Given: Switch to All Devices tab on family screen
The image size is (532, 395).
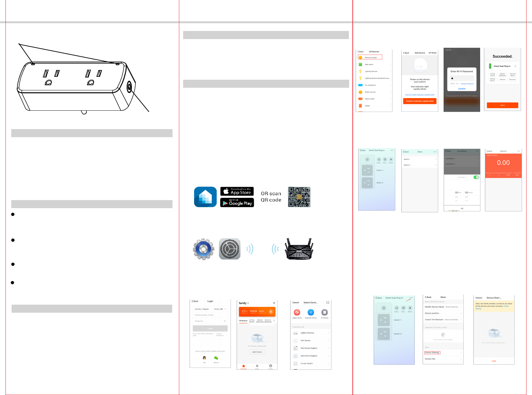Looking at the screenshot, I should tap(243, 321).
